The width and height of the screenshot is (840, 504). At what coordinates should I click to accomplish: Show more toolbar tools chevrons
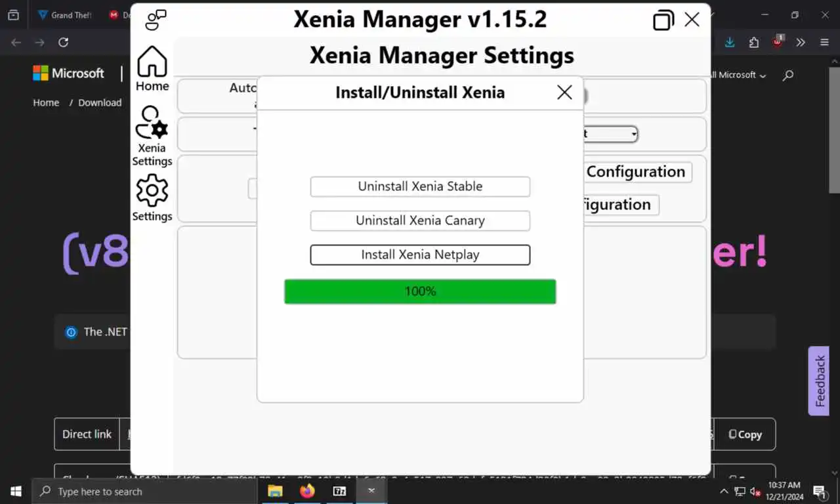pos(801,42)
